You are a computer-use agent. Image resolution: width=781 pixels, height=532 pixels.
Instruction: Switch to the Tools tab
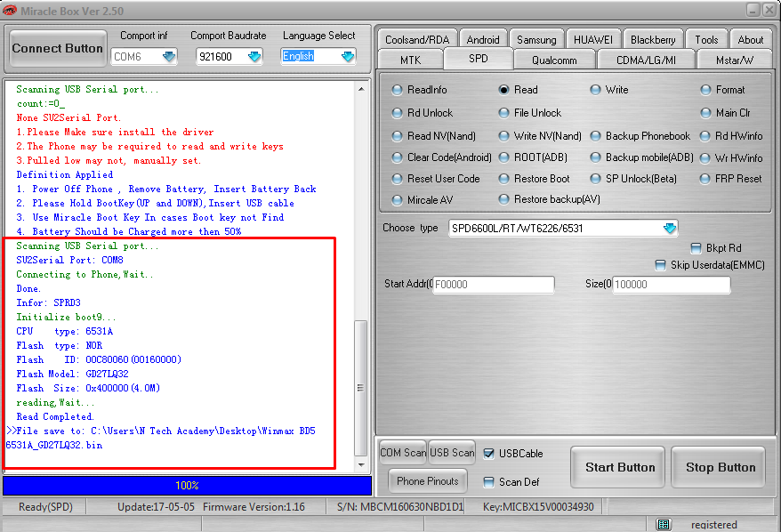click(706, 39)
